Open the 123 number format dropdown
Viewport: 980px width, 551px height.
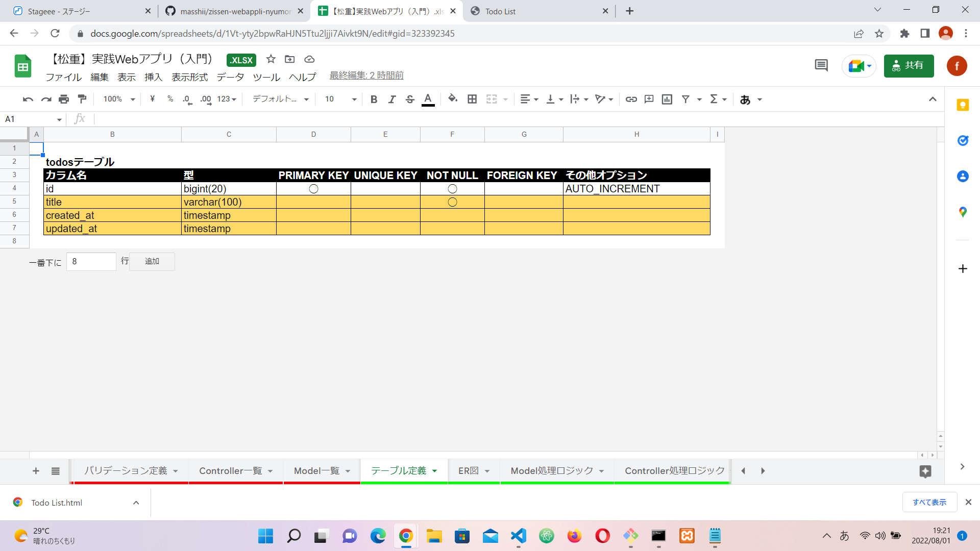[220, 99]
